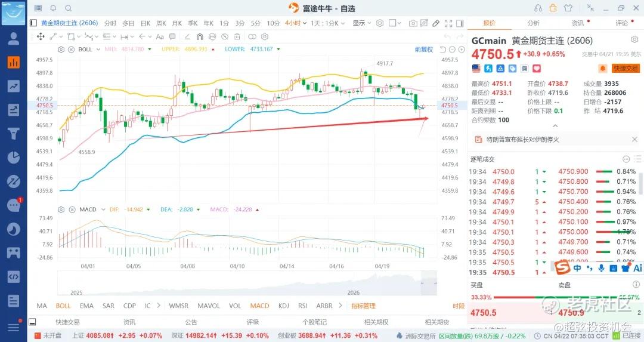Toggle the chart square checkbox
The height and width of the screenshot is (342, 644).
coord(392,23)
